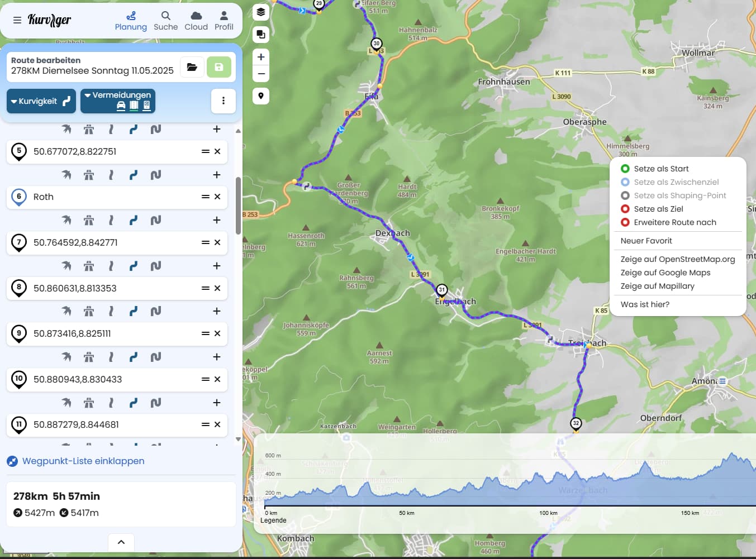Open the Legende link in elevation chart
Image resolution: width=756 pixels, height=559 pixels.
273,520
